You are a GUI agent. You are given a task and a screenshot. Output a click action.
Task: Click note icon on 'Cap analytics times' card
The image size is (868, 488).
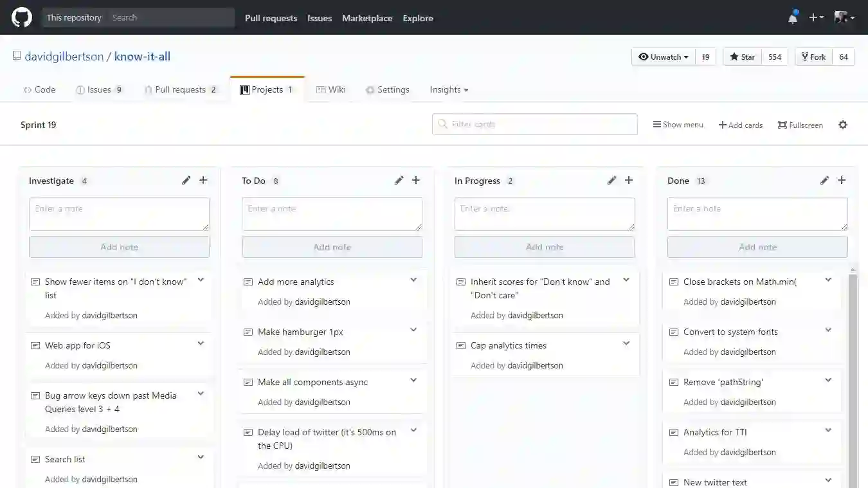point(461,346)
